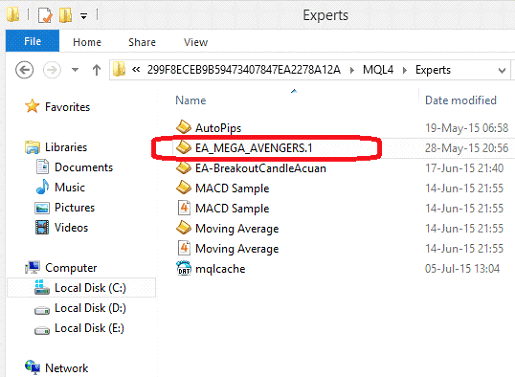Switch to the View ribbon tab
The width and height of the screenshot is (515, 377).
pyautogui.click(x=196, y=42)
